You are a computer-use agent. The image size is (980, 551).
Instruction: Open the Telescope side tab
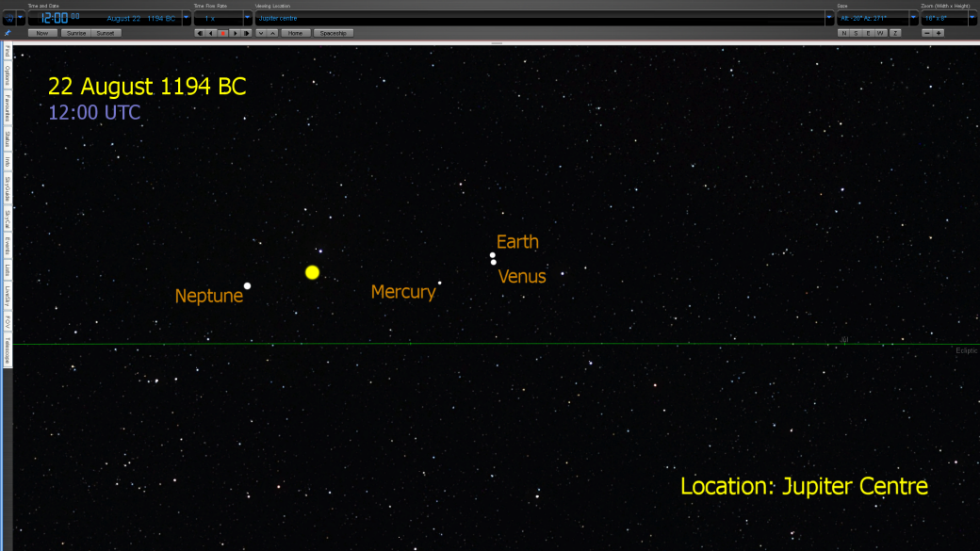point(8,349)
